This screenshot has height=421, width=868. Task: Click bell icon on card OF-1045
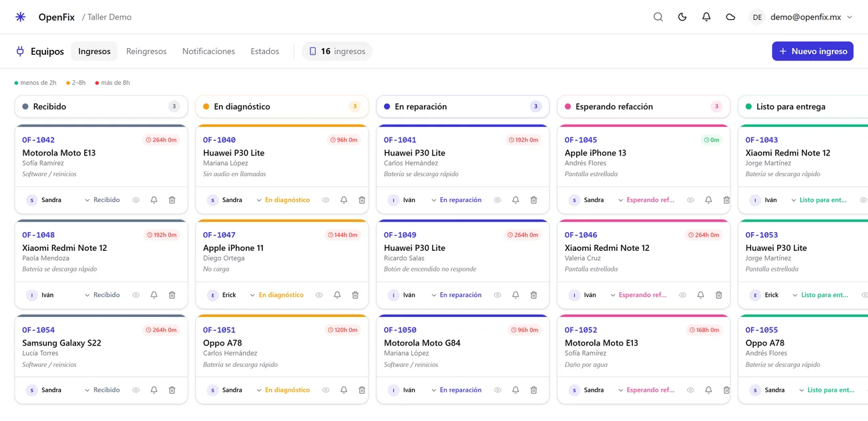[708, 200]
